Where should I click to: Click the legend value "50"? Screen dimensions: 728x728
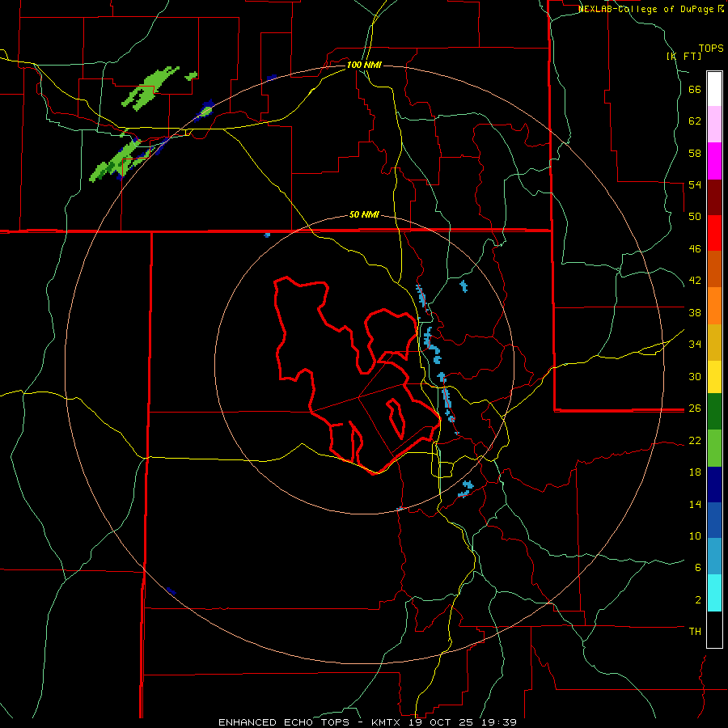click(695, 217)
